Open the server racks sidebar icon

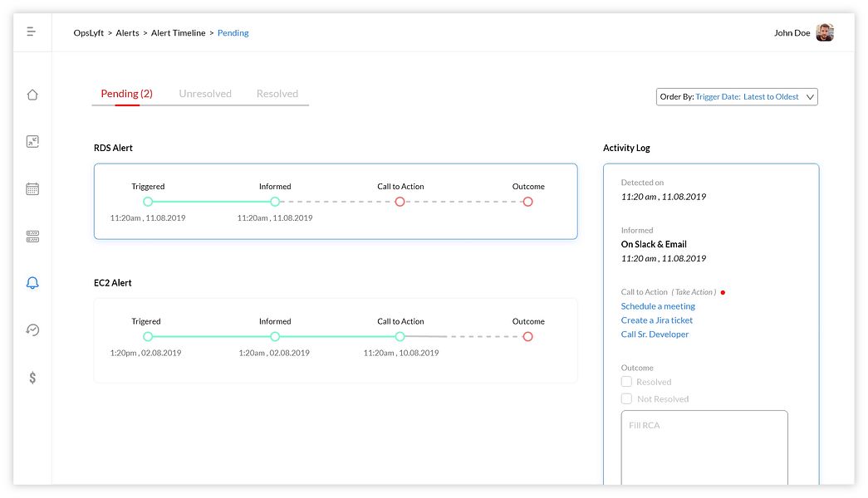tap(32, 237)
